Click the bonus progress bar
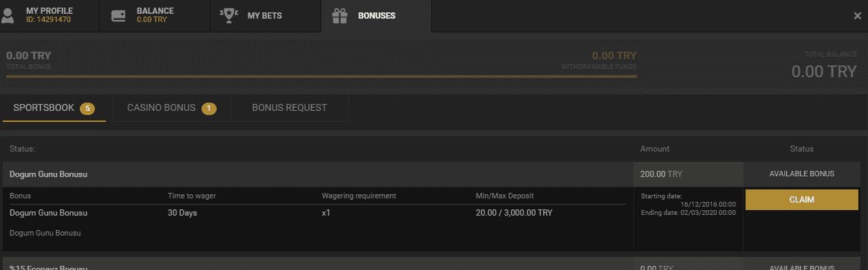 (321, 75)
